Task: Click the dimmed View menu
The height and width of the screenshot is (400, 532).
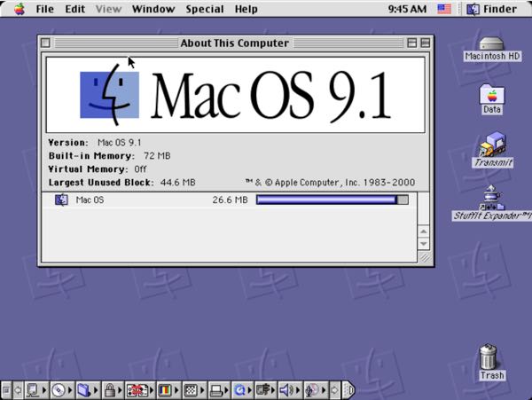Action: coord(108,9)
